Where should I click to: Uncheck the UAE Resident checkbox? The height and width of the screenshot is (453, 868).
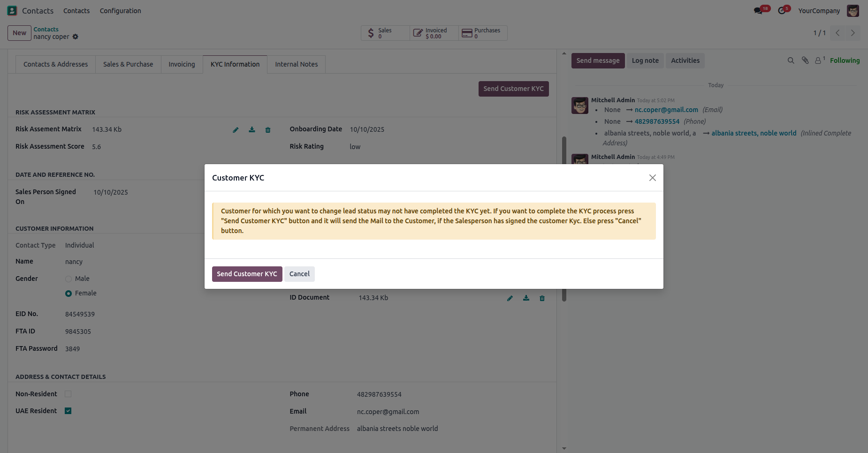click(x=68, y=411)
